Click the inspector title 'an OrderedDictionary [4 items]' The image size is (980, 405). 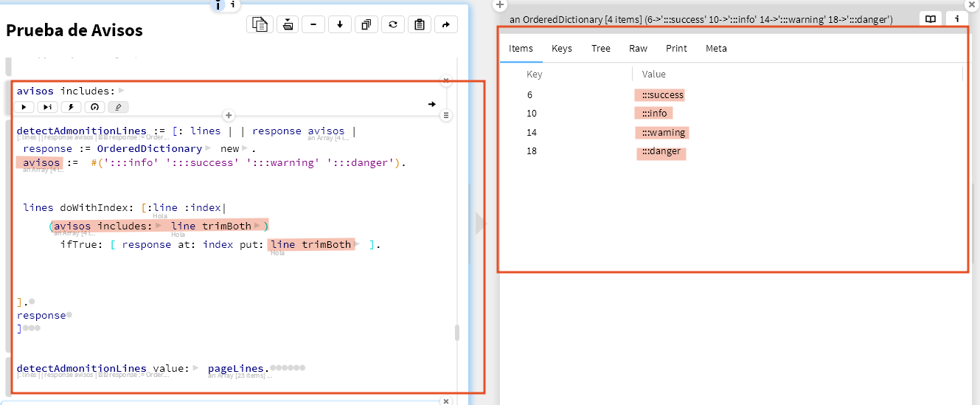pos(576,20)
